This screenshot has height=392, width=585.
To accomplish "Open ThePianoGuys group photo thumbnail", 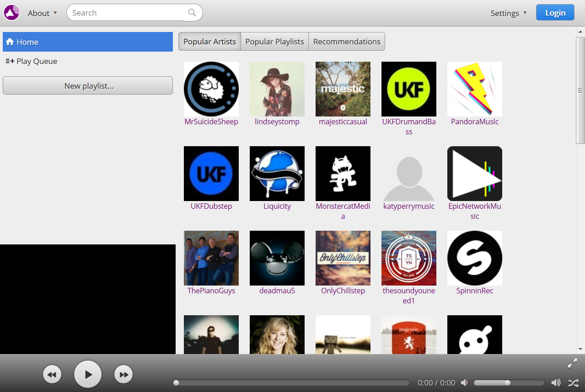I will (211, 258).
